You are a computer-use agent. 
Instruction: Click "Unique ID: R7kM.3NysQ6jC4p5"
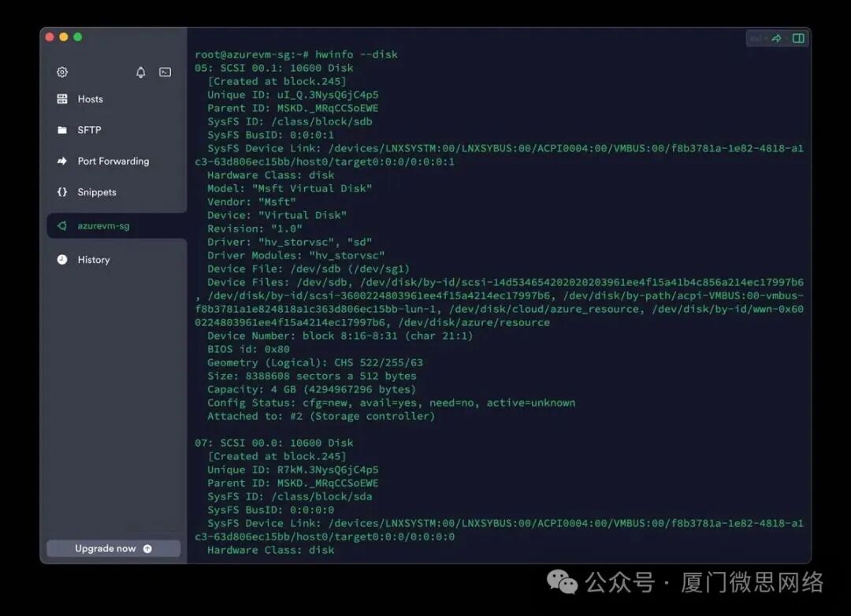click(x=293, y=470)
